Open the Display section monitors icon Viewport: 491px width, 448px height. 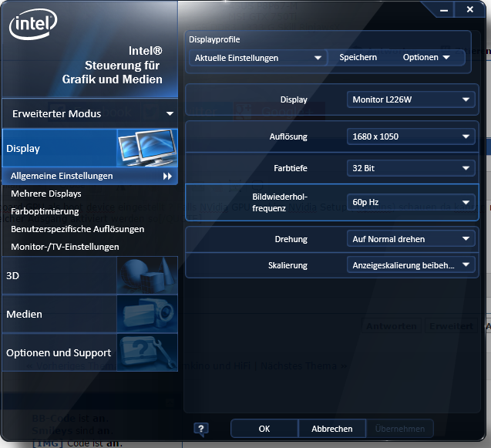147,147
